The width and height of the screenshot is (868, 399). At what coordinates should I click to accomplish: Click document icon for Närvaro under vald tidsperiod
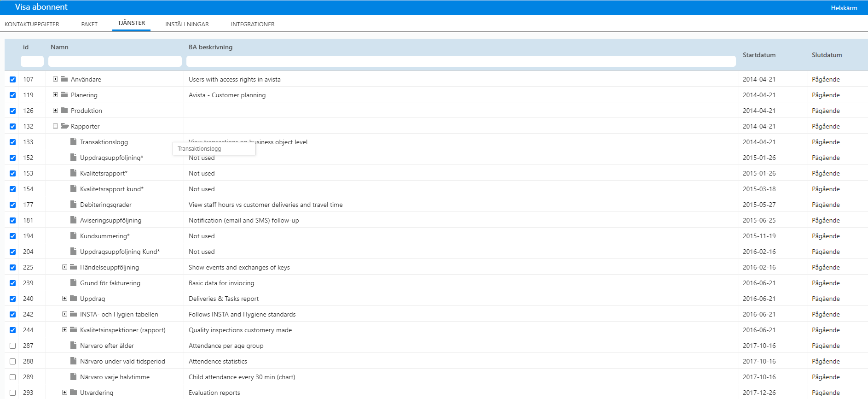pyautogui.click(x=73, y=361)
